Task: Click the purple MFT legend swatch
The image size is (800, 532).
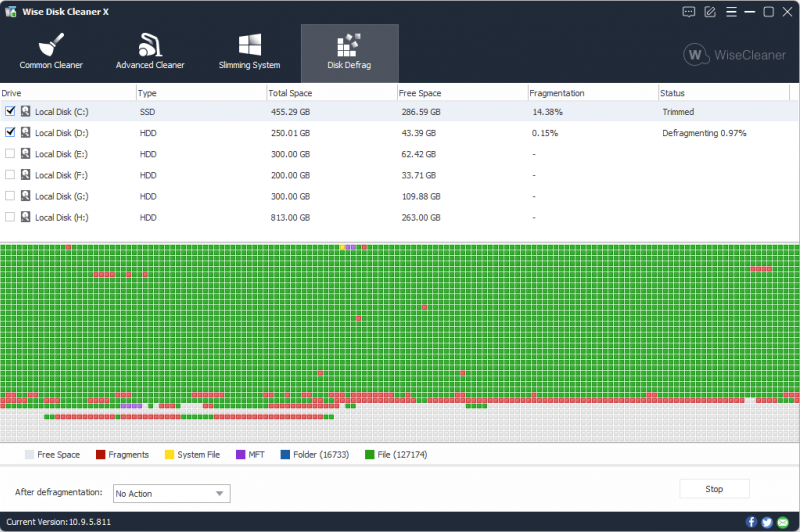Action: [240, 454]
